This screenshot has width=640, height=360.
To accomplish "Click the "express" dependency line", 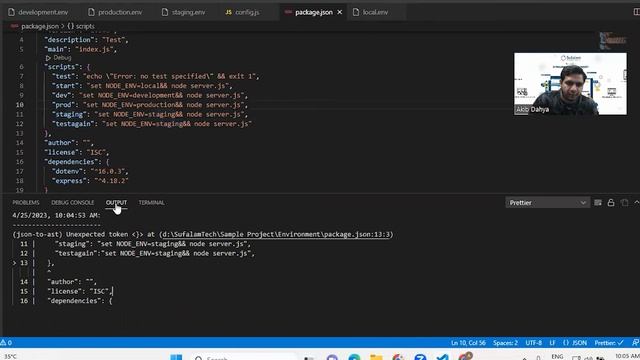I will [x=90, y=181].
